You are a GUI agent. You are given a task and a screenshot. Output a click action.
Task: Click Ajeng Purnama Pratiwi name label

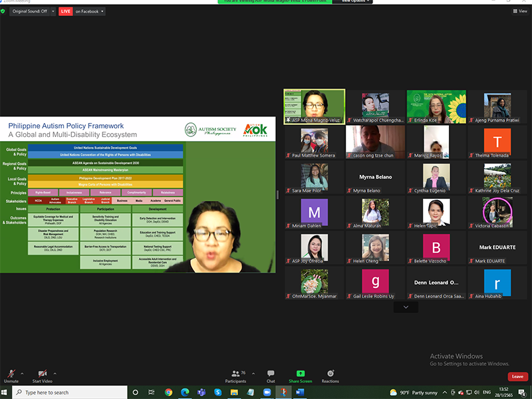497,120
